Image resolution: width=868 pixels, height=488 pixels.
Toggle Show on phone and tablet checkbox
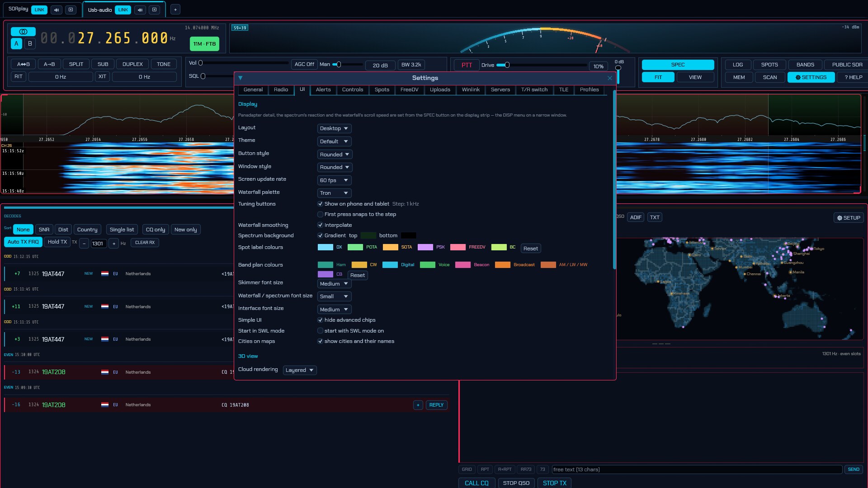click(x=320, y=204)
